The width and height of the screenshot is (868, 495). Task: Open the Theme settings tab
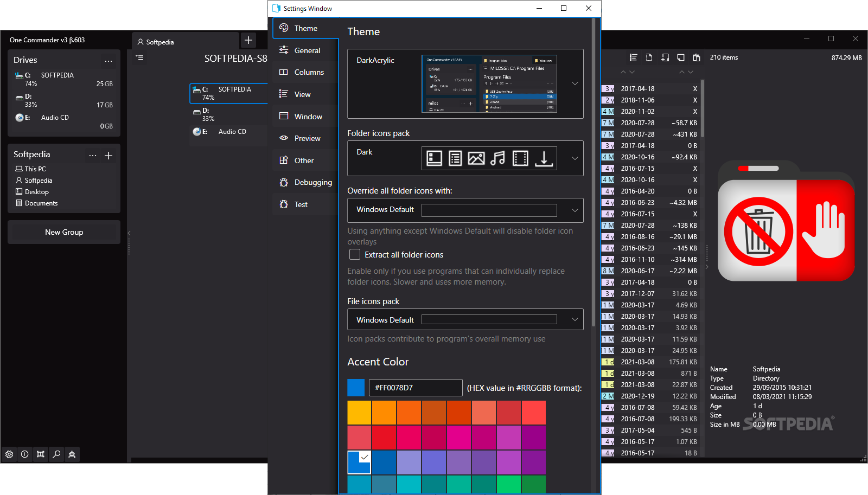[305, 28]
